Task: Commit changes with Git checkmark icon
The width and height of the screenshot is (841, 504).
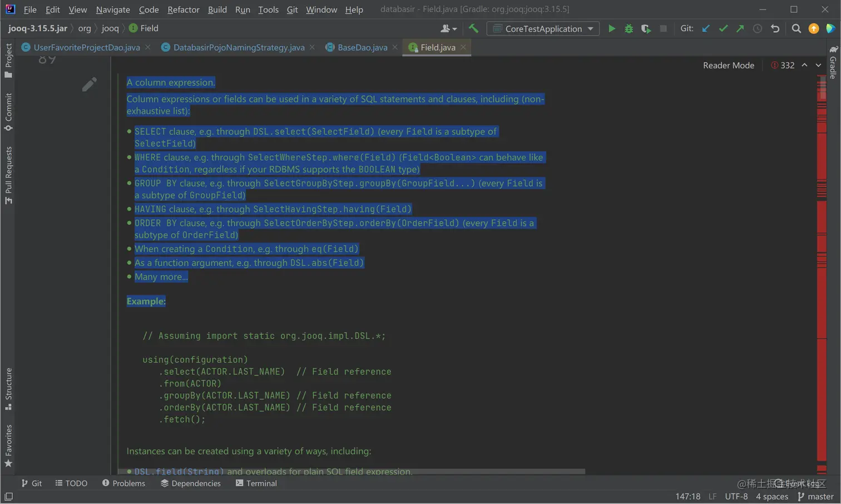Action: [723, 28]
